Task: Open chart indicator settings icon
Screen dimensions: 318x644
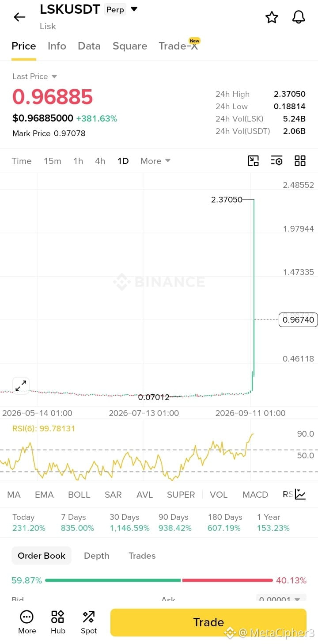Action: [276, 161]
